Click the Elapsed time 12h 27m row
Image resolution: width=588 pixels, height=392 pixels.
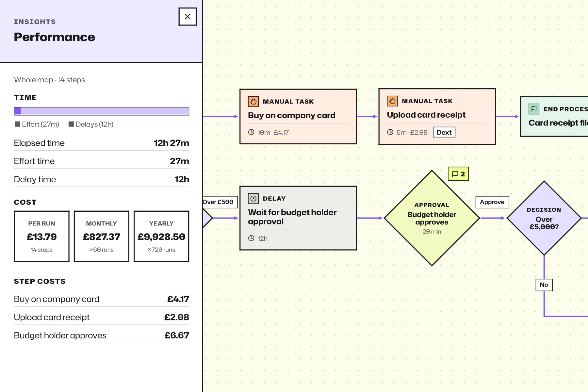(x=102, y=143)
